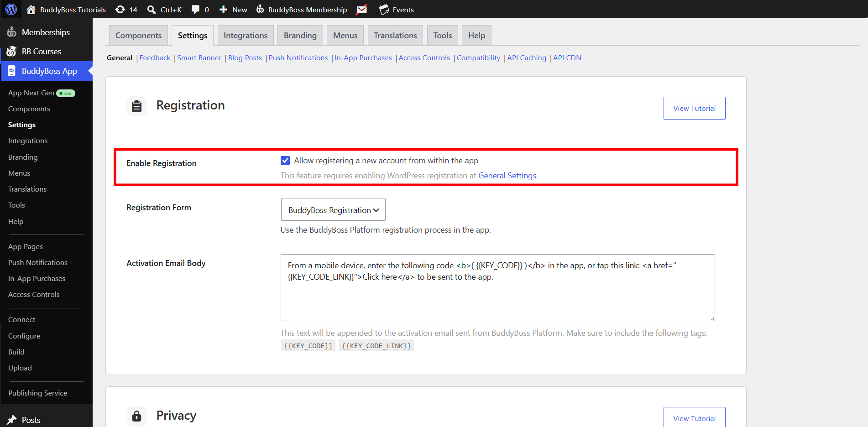The image size is (868, 427).
Task: Open Compatibility settings link
Action: [x=478, y=58]
